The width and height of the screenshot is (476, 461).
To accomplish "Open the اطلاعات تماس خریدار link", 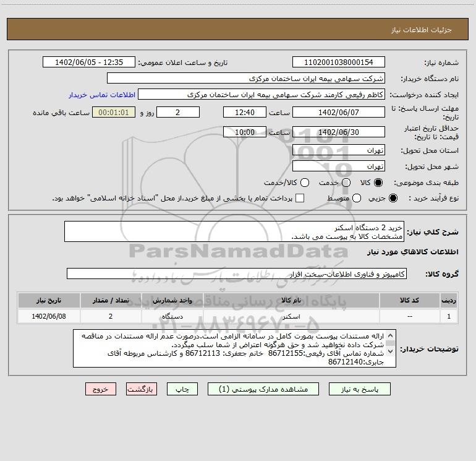I will 102,95.
